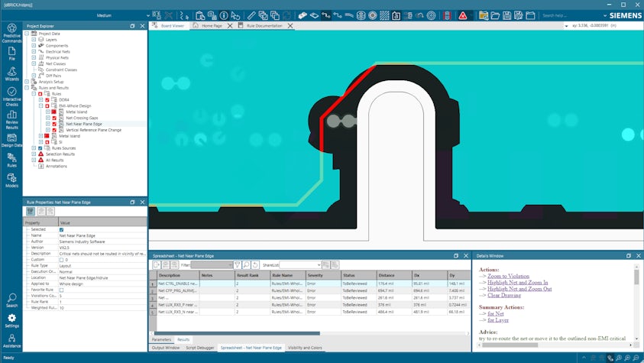Image resolution: width=644 pixels, height=363 pixels.
Task: Switch to the Output Window tab
Action: click(x=166, y=348)
